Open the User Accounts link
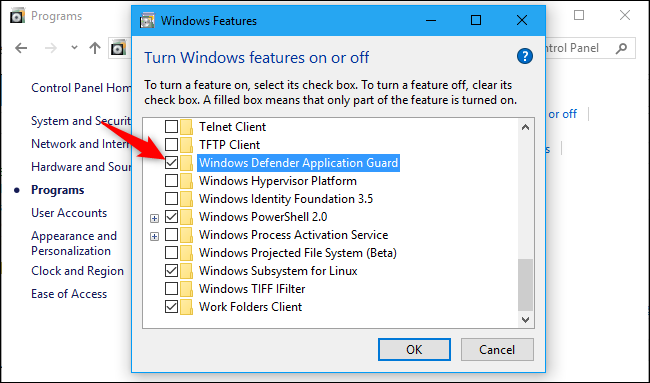Image resolution: width=650 pixels, height=383 pixels. click(x=69, y=213)
